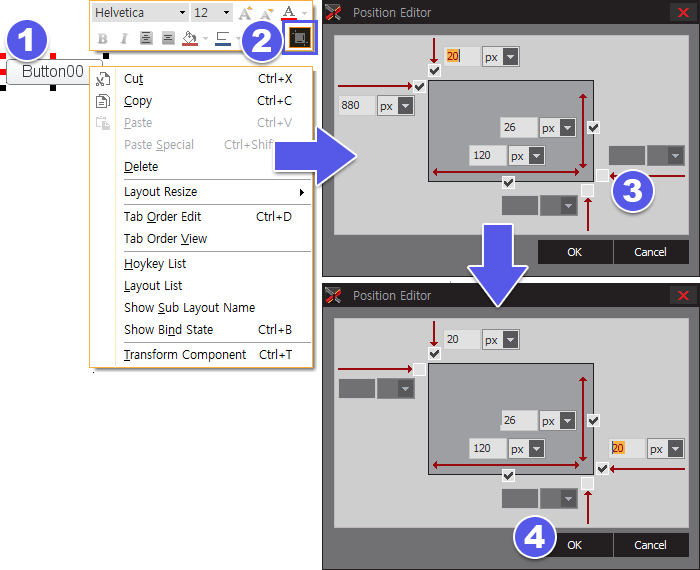Click the Cut scissors icon in context menu
The image size is (700, 570).
(102, 79)
